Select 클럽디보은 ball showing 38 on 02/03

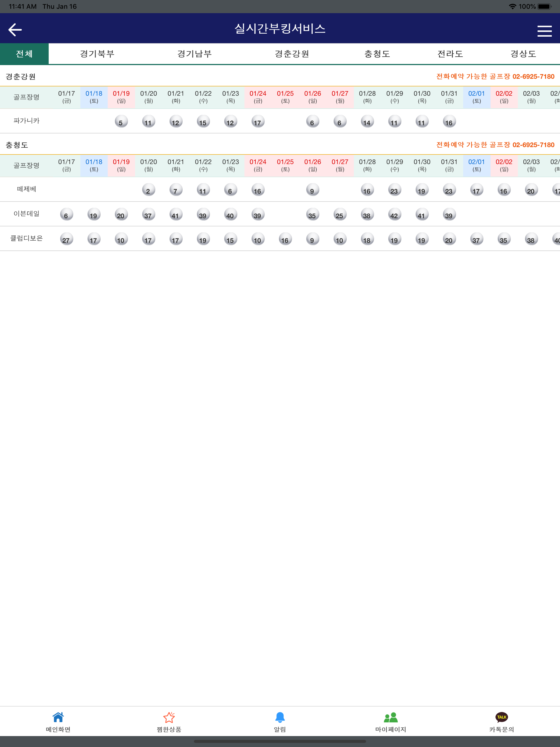531,239
